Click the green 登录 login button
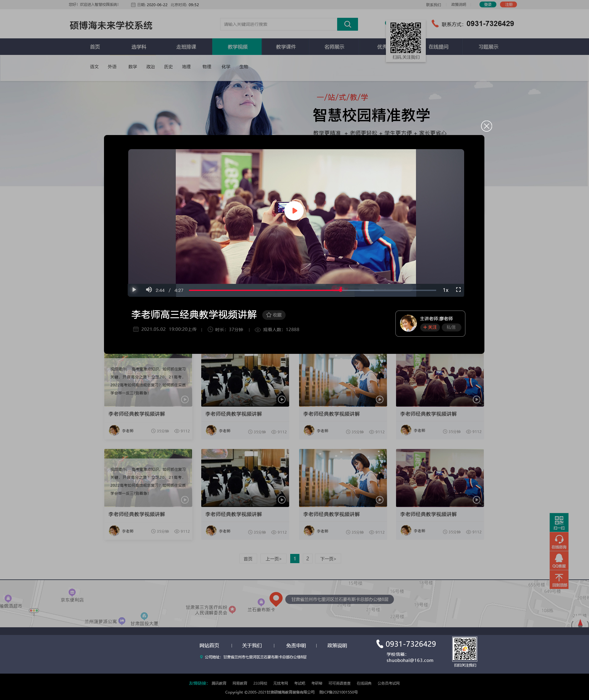 point(488,4)
